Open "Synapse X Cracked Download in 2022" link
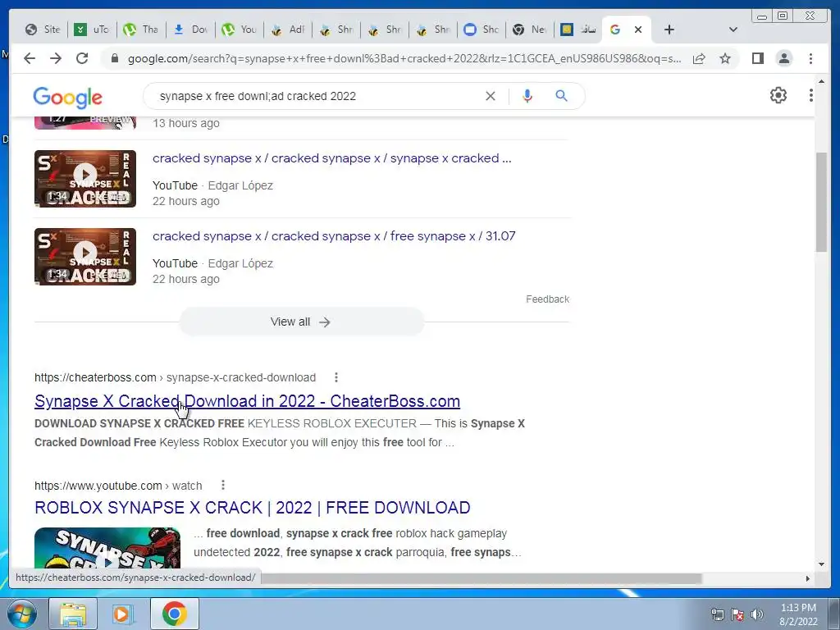The height and width of the screenshot is (630, 840). [x=247, y=401]
